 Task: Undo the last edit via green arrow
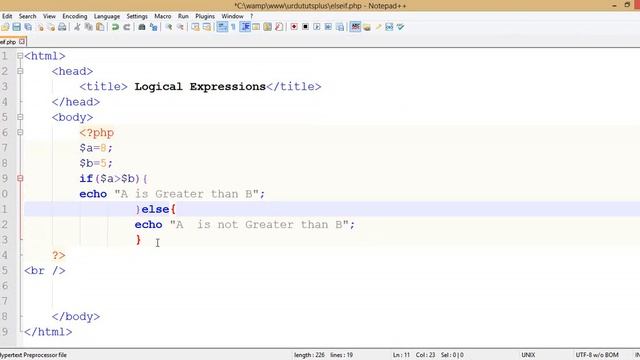115,27
